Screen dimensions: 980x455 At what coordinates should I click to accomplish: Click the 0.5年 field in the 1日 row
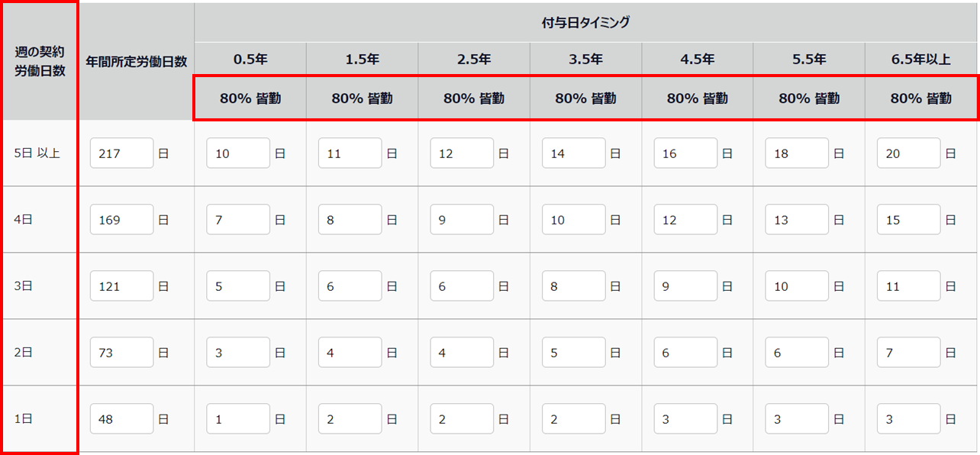coord(238,419)
